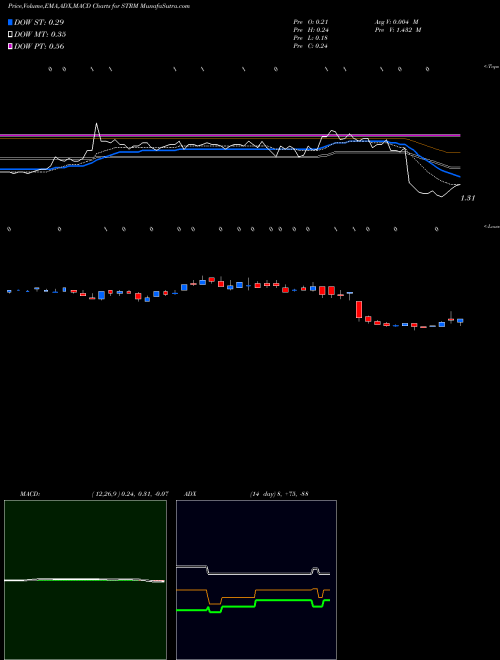This screenshot has width=500, height=660.
Task: Click the last blue candlestick on the right
Action: 460,321
